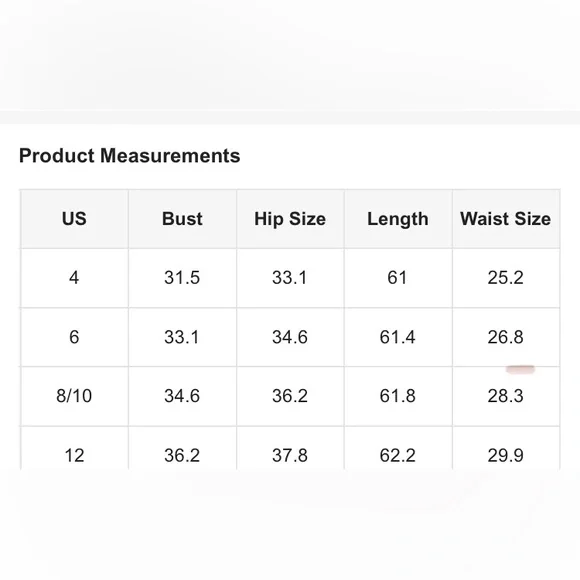580x580 pixels.
Task: Click the pink mark above 28.3
Action: pos(520,369)
